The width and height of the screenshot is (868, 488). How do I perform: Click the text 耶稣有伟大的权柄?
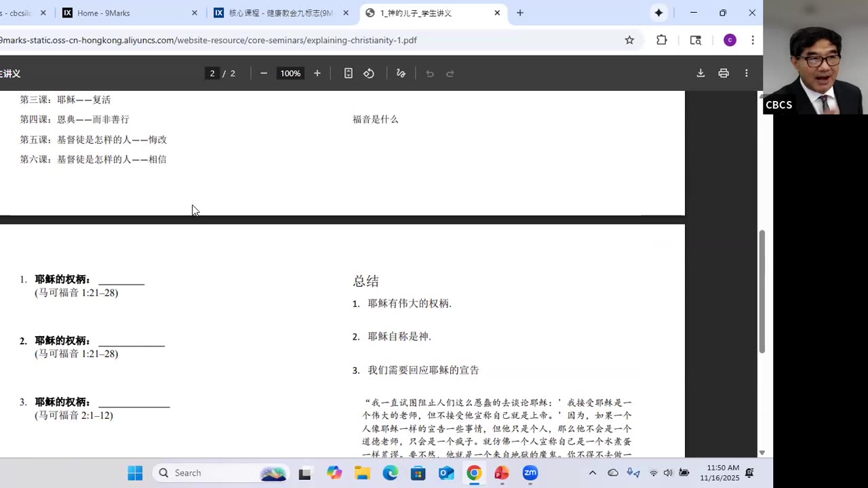click(410, 304)
